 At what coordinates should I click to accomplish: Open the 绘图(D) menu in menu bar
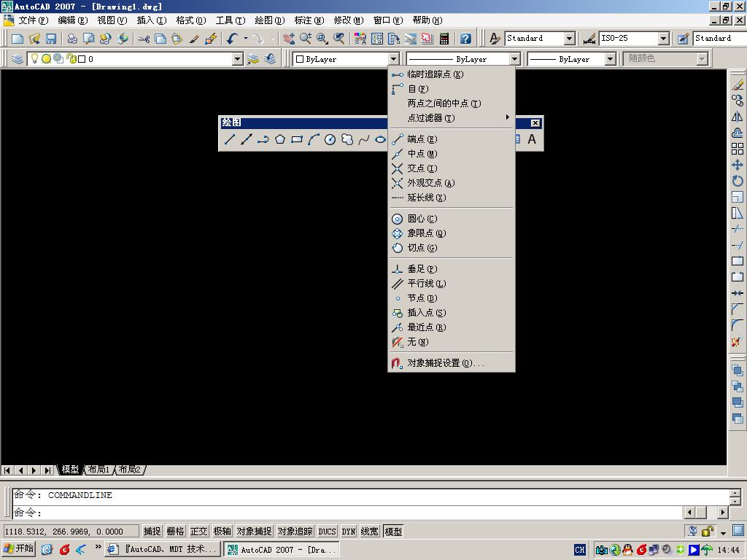(270, 20)
